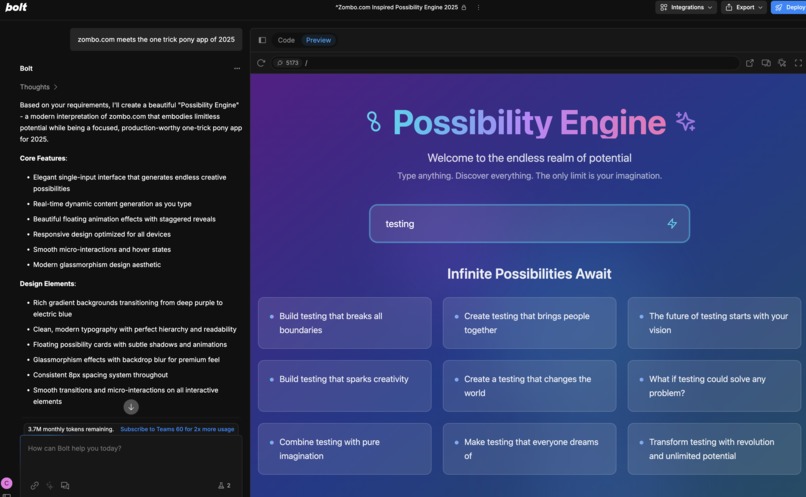
Task: Click the enhance prompt sparkle icon
Action: click(x=50, y=485)
